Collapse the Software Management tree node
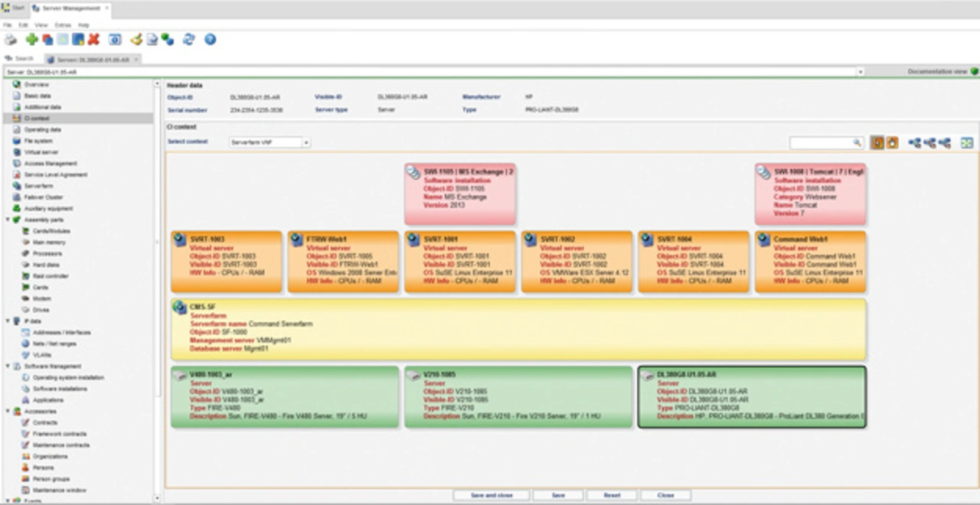This screenshot has height=505, width=980. tap(8, 367)
